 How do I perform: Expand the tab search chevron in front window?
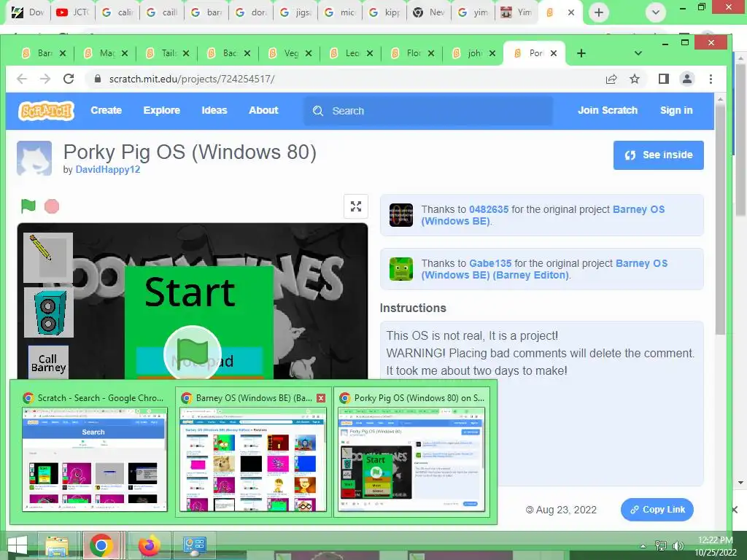click(x=638, y=53)
